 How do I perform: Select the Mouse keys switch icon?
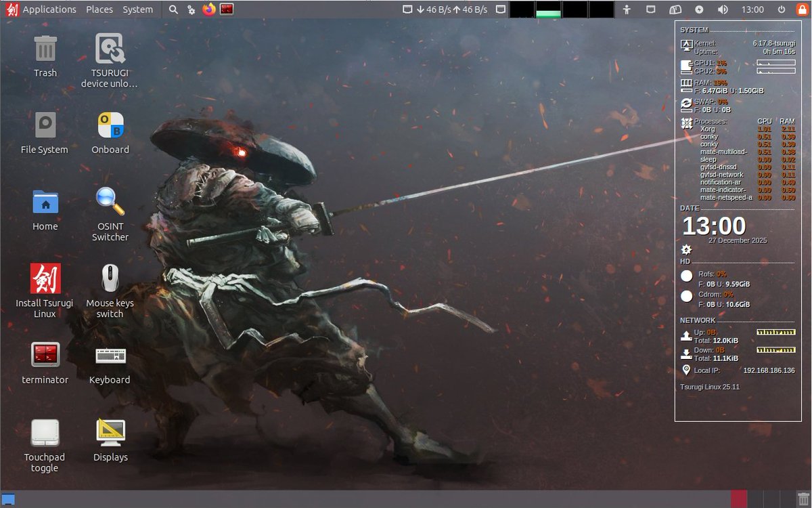[110, 278]
